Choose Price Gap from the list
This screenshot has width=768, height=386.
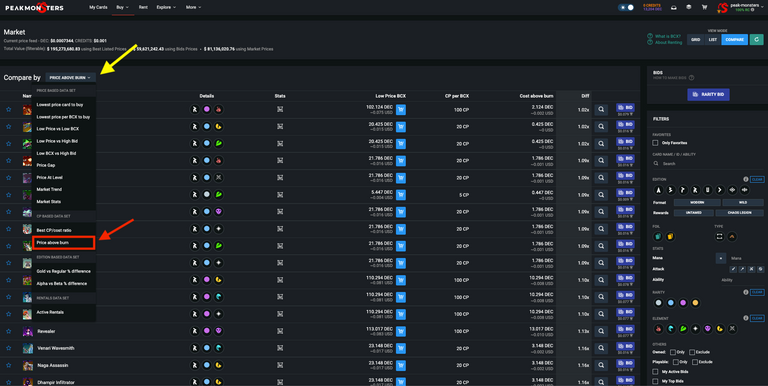click(x=46, y=165)
